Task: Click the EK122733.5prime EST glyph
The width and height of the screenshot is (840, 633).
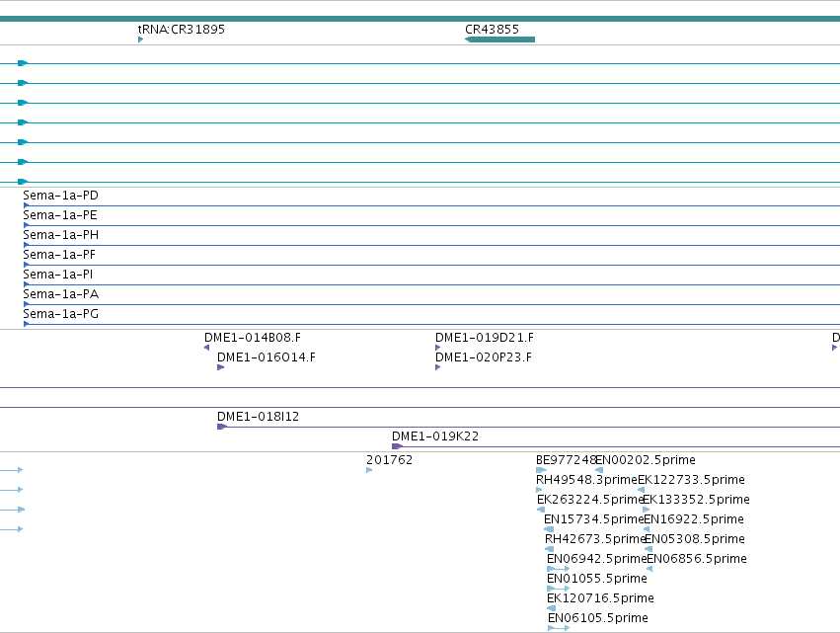Action: 641,490
